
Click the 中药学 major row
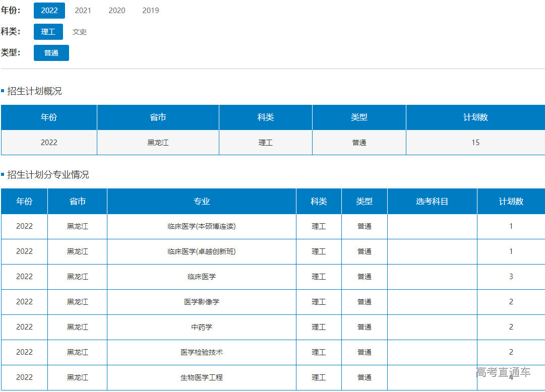pyautogui.click(x=202, y=328)
